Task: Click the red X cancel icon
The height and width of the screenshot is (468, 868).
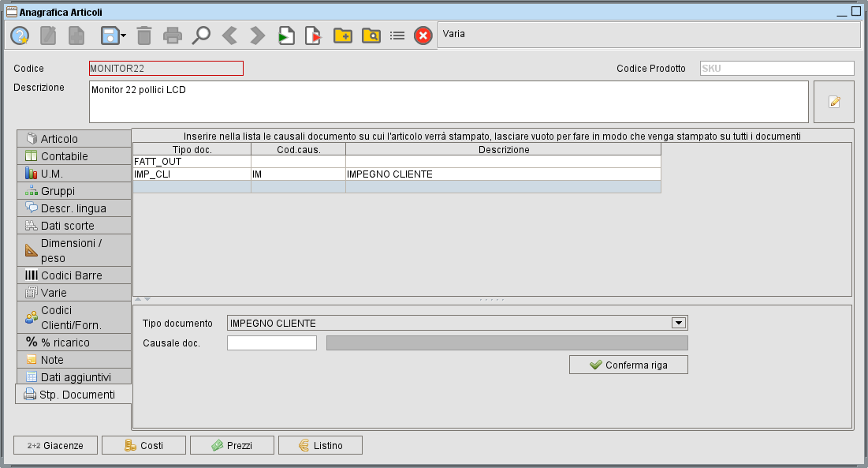Action: [x=423, y=35]
